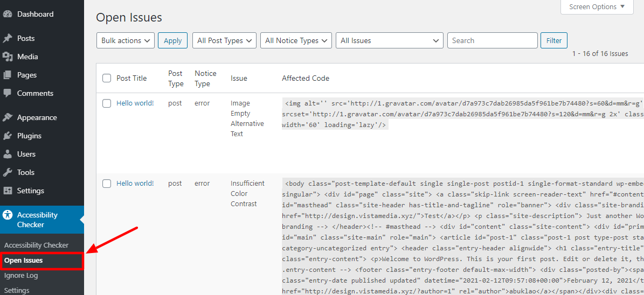Click the Pages icon in sidebar
Image resolution: width=644 pixels, height=295 pixels.
click(8, 75)
